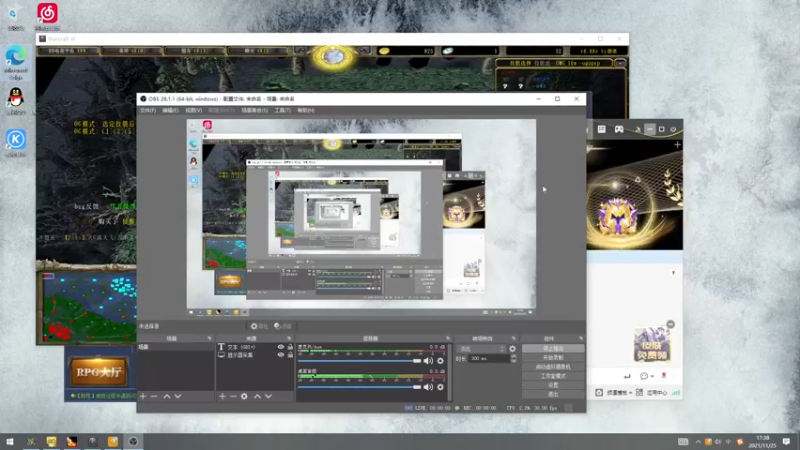The height and width of the screenshot is (450, 800).
Task: Pop out the Scene Transitions dock header icon
Action: (514, 338)
